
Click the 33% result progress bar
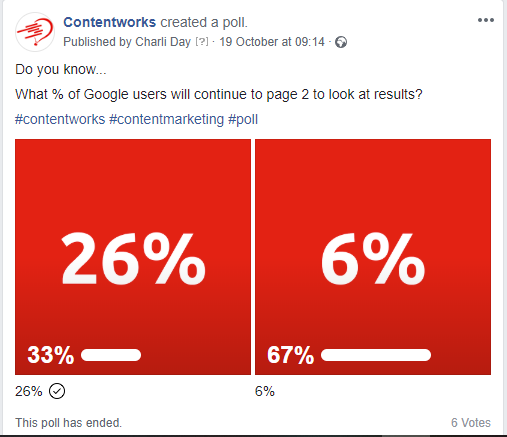(x=111, y=355)
